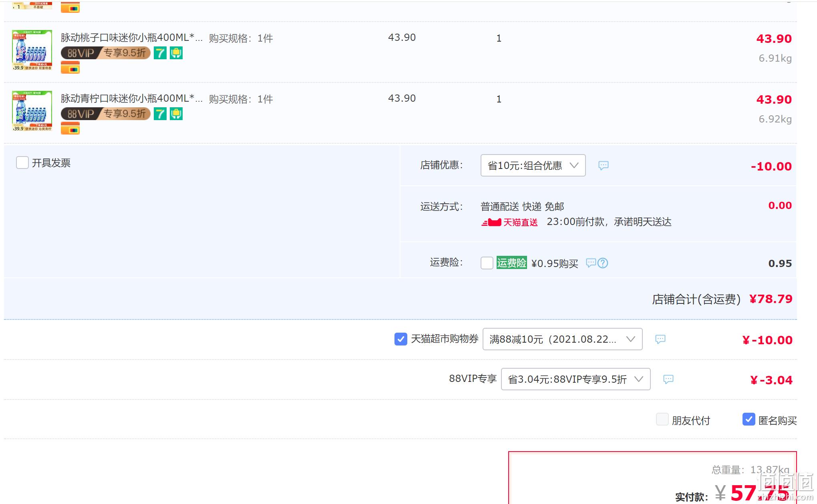Click the 6.92kg weight value
Image resolution: width=817 pixels, height=504 pixels.
tap(775, 119)
